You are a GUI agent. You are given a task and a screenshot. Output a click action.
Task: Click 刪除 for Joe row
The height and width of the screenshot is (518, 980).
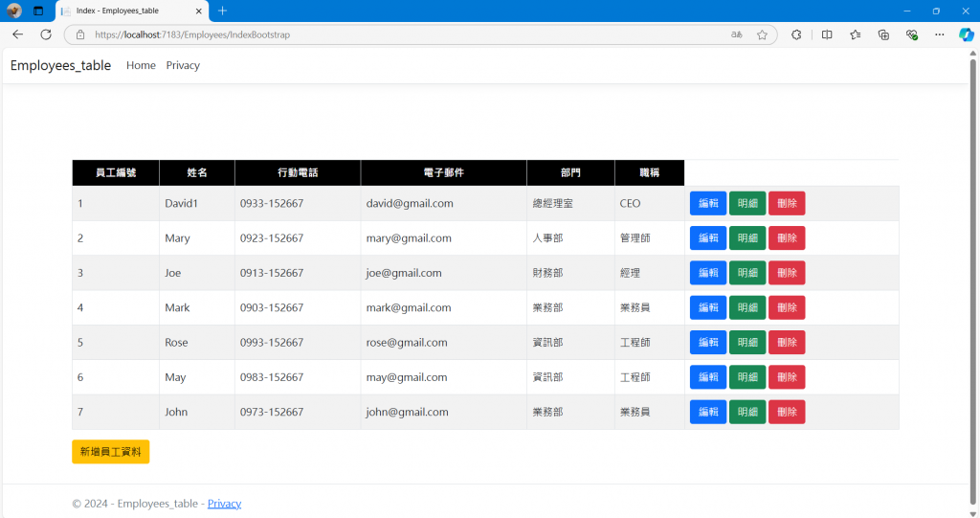[787, 273]
